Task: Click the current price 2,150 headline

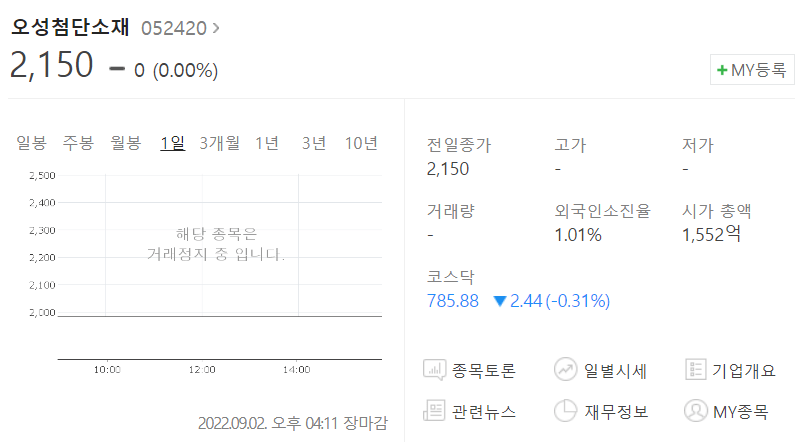Action: pos(51,65)
